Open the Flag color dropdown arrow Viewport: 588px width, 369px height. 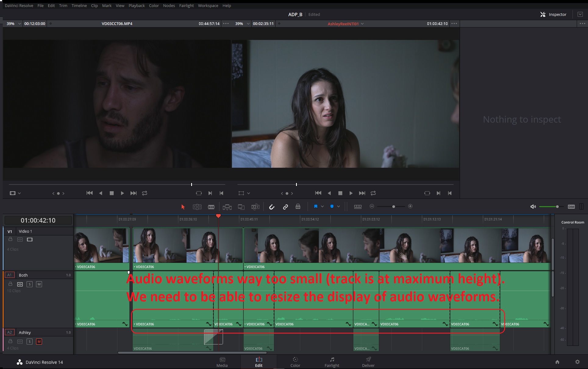[322, 206]
